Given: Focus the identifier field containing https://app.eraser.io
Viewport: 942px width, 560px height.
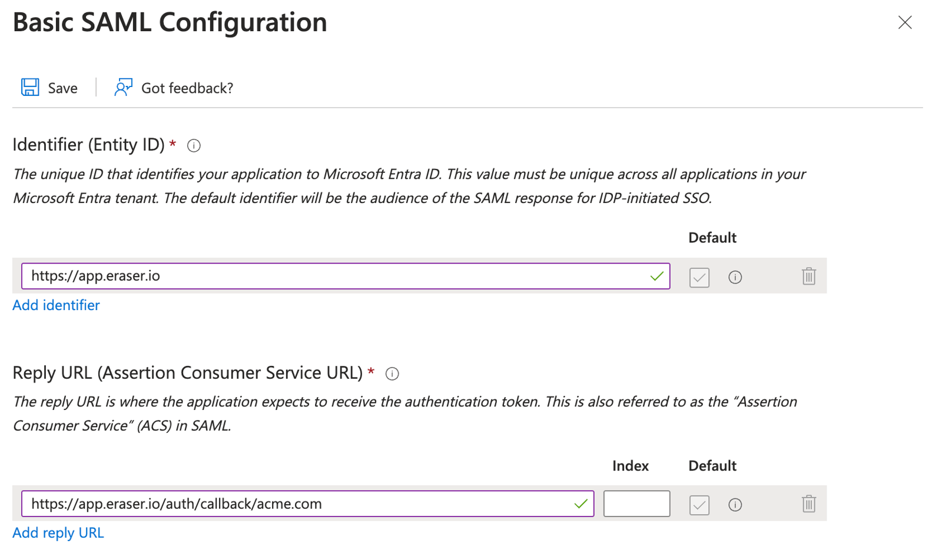Looking at the screenshot, I should click(346, 276).
